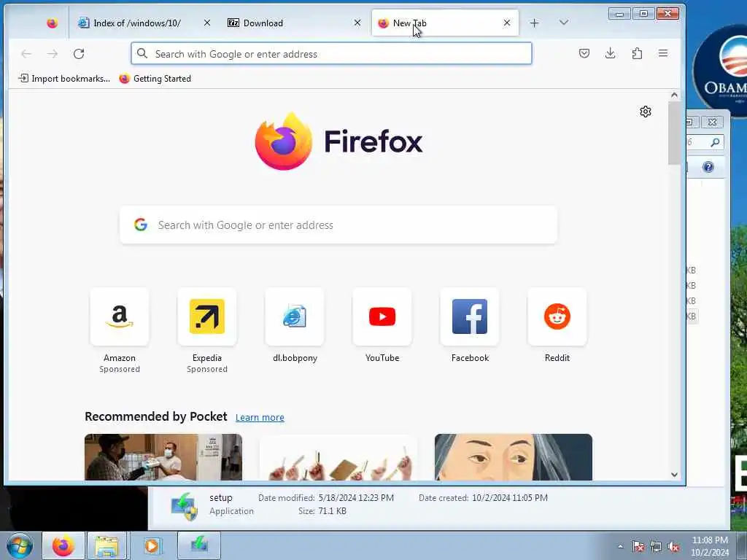Click the Learn more Pocket link
This screenshot has width=747, height=560.
pyautogui.click(x=260, y=417)
